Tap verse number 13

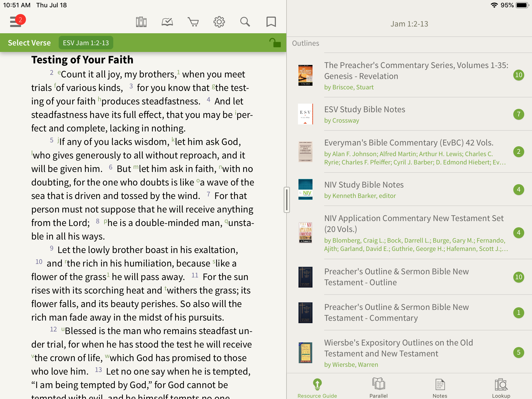coord(98,370)
